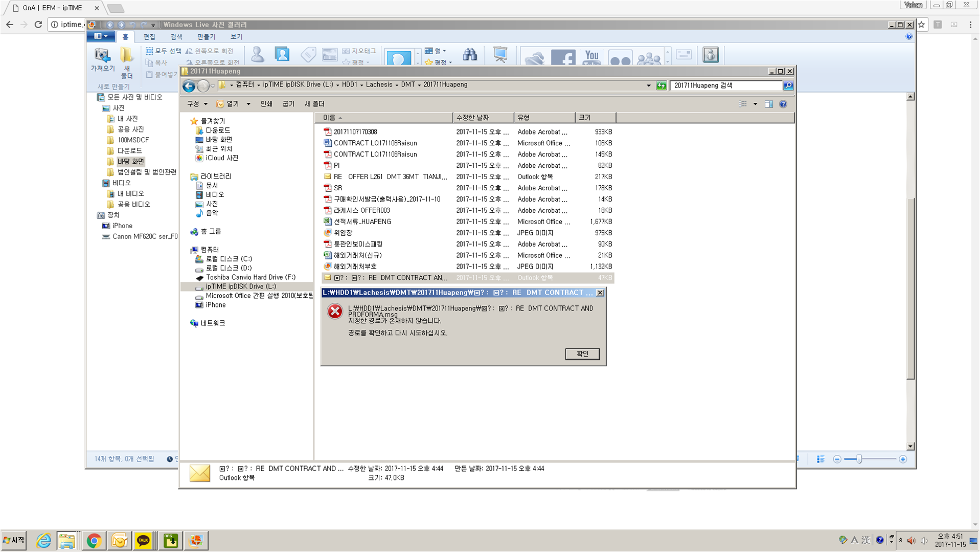
Task: Launch Chrome from the taskbar
Action: click(x=94, y=540)
